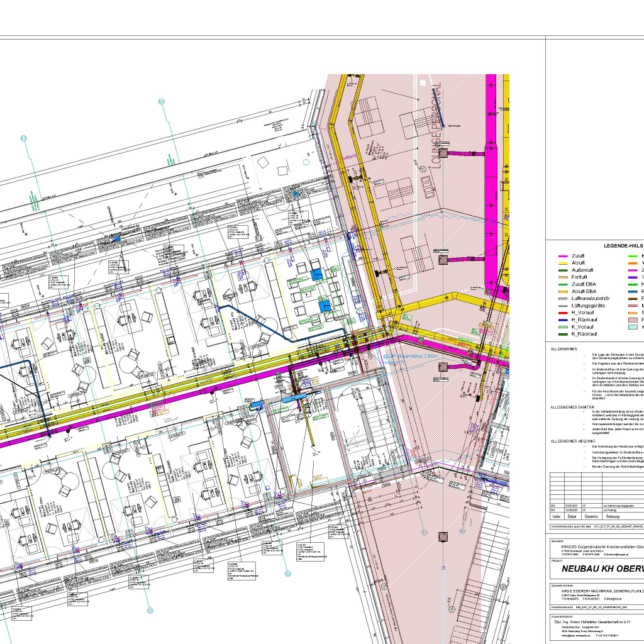644x644 pixels.
Task: Click the LEGENDE-HKLS heading
Action: coord(623,247)
